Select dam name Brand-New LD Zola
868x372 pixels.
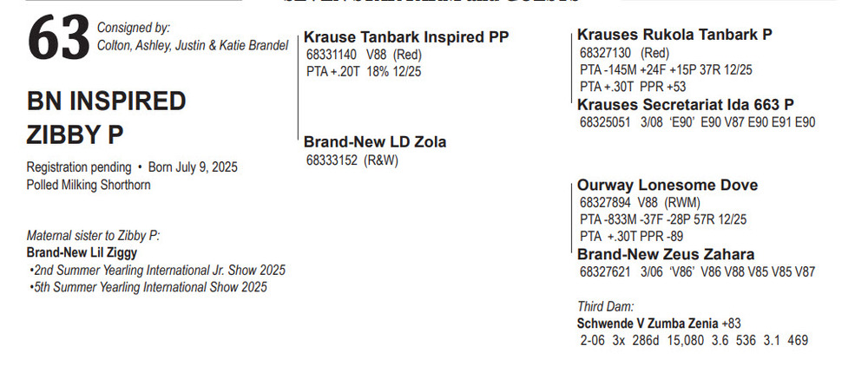pos(375,141)
